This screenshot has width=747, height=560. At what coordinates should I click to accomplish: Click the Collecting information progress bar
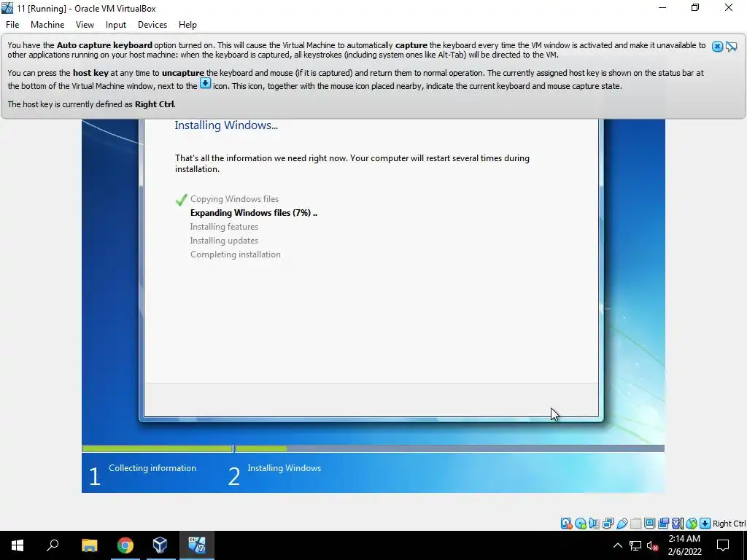tap(157, 448)
